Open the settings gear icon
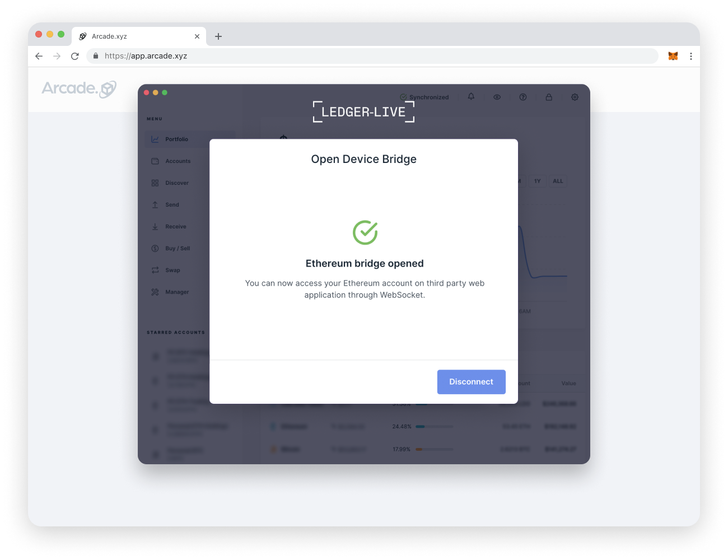728x560 pixels. [x=575, y=97]
